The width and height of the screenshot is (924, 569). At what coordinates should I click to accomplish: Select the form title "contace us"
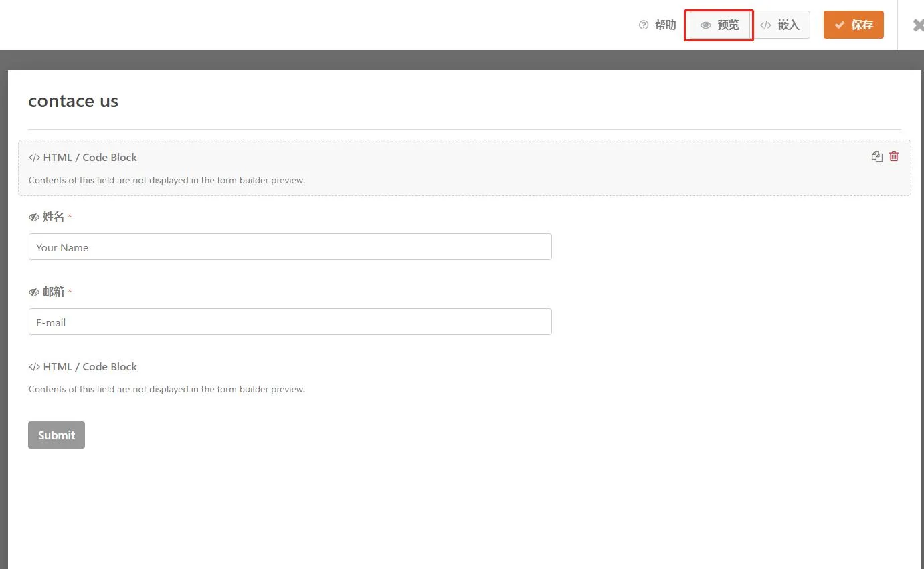tap(73, 101)
